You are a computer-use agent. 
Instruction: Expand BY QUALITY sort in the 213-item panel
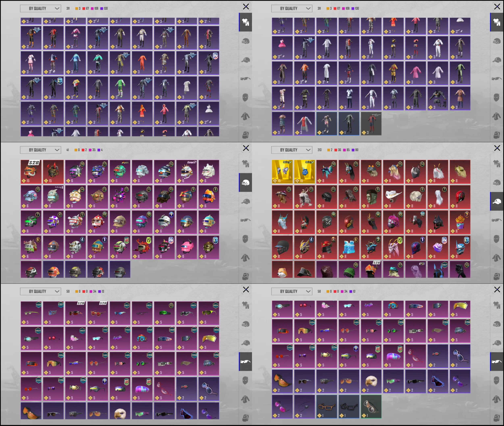click(292, 150)
